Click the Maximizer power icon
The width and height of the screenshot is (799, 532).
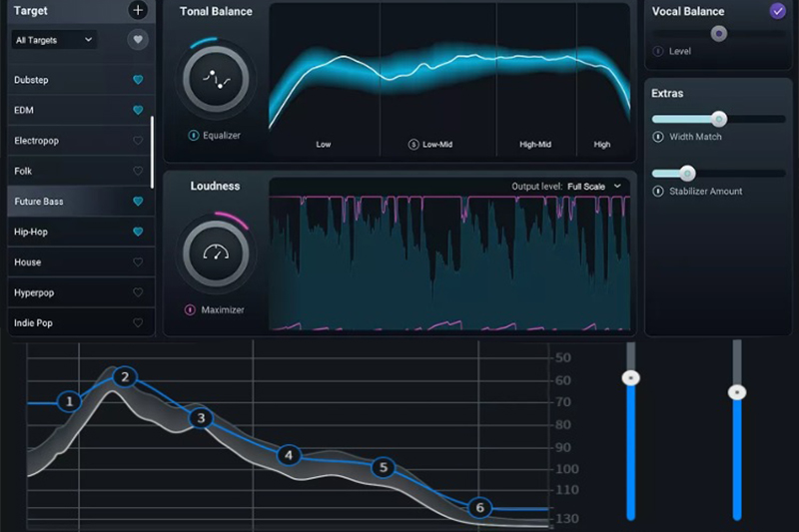[x=191, y=309]
